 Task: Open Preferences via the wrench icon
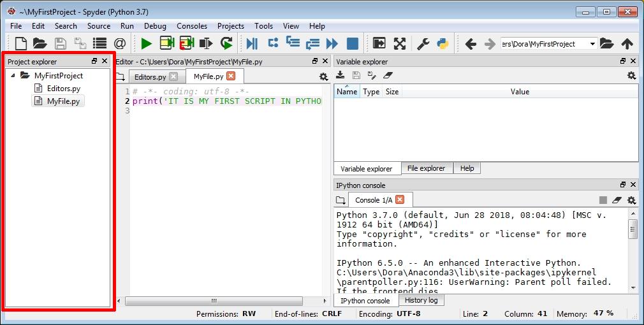[423, 44]
